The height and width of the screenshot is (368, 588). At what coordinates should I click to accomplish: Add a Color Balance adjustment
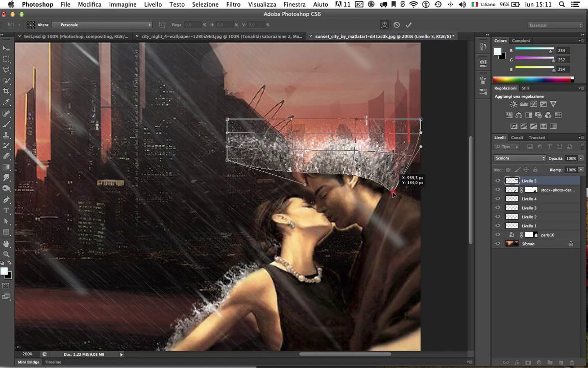pos(519,116)
